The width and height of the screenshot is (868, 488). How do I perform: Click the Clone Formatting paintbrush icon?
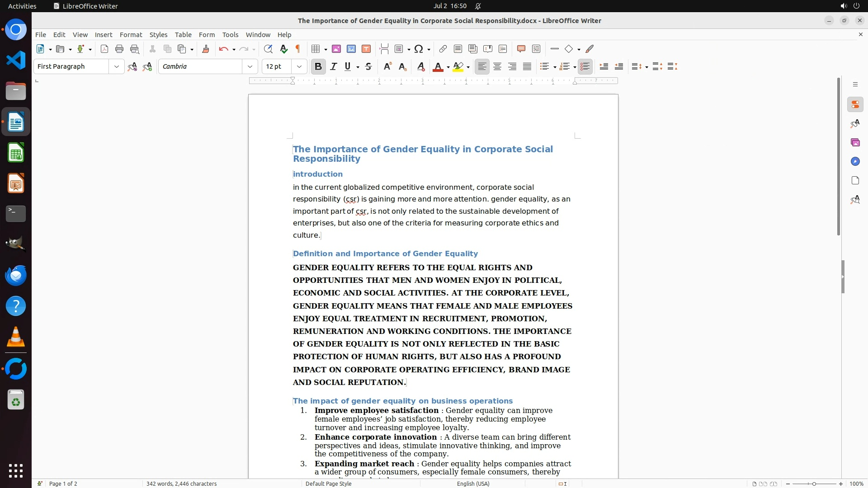coord(206,49)
